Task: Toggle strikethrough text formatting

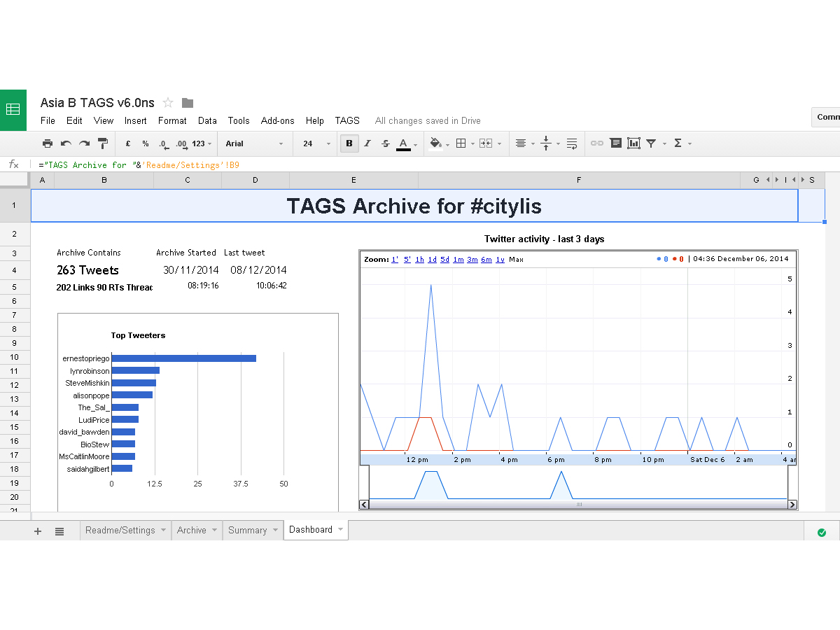Action: [385, 143]
